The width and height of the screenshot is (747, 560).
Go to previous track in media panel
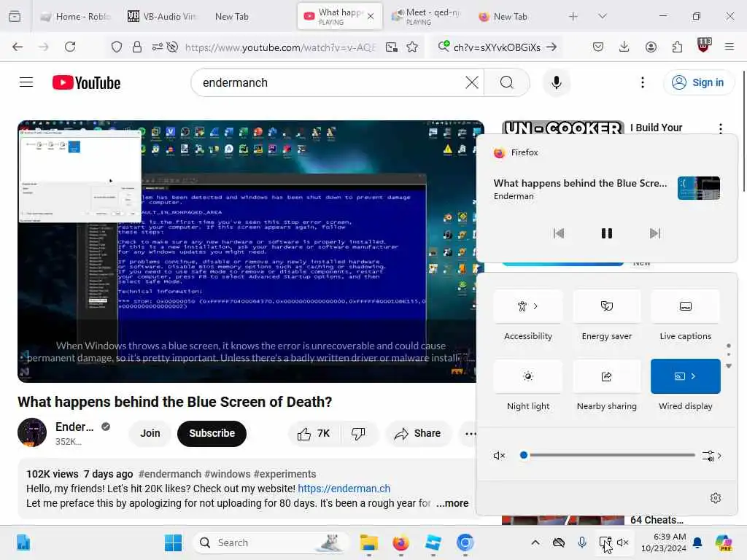[x=558, y=233]
